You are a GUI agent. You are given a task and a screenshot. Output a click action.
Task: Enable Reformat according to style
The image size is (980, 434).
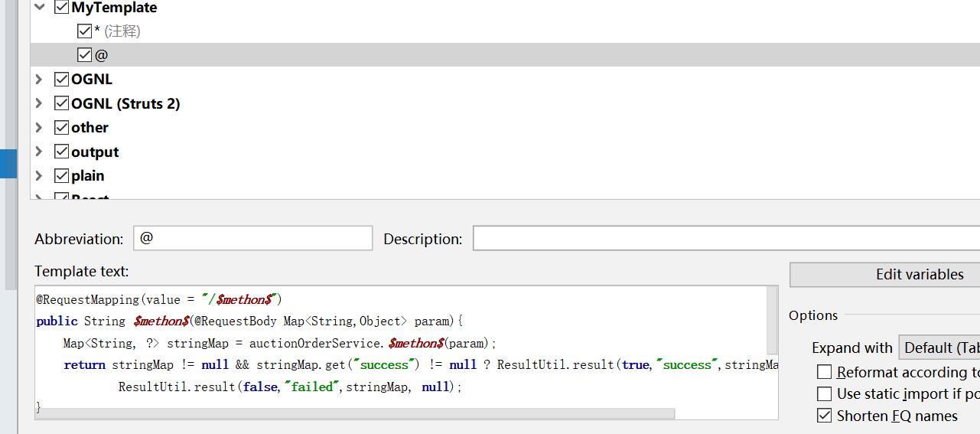825,372
